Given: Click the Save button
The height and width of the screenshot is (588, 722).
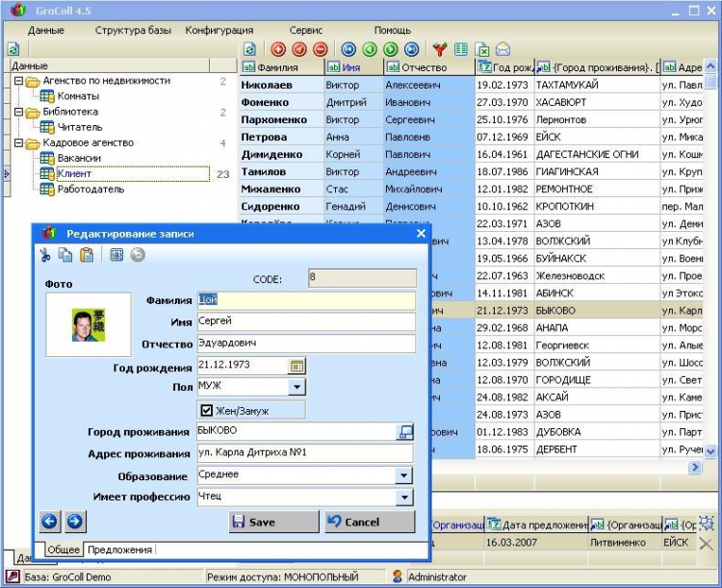Looking at the screenshot, I should [273, 522].
